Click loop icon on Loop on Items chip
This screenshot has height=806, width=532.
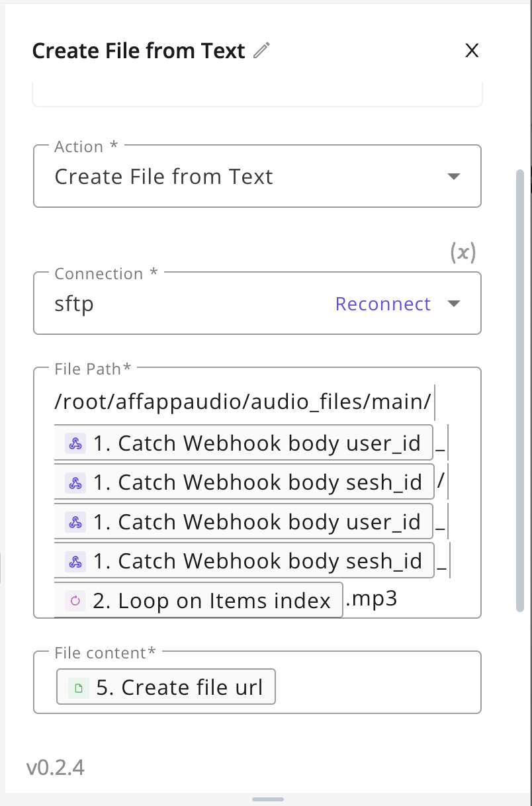pos(75,601)
